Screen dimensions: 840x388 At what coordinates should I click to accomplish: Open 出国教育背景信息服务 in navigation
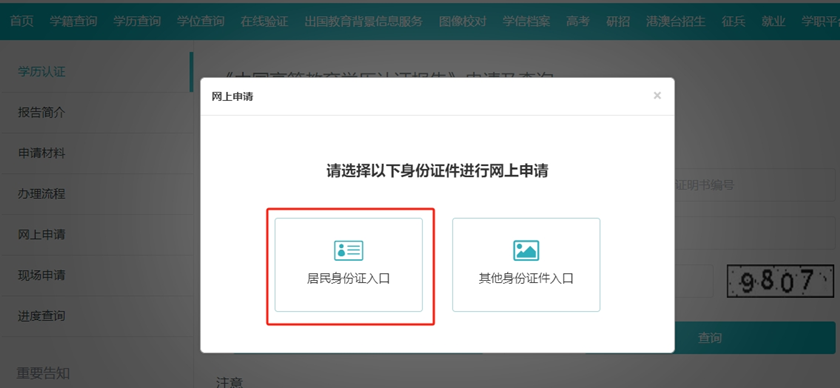[x=364, y=21]
